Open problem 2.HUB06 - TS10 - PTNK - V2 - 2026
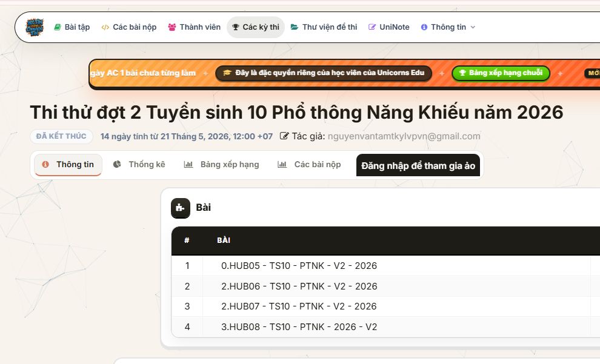This screenshot has height=364, width=600. point(299,286)
